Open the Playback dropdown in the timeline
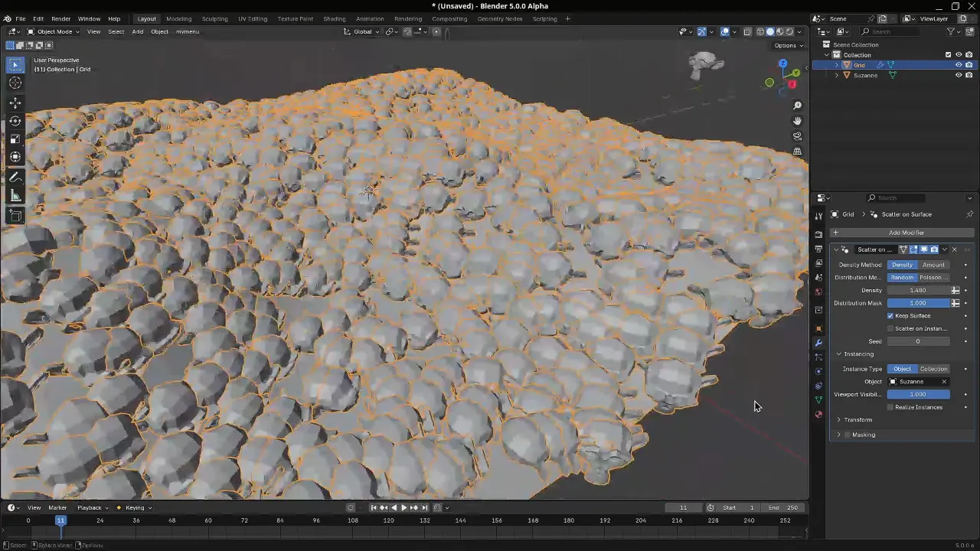This screenshot has height=551, width=980. (x=92, y=507)
